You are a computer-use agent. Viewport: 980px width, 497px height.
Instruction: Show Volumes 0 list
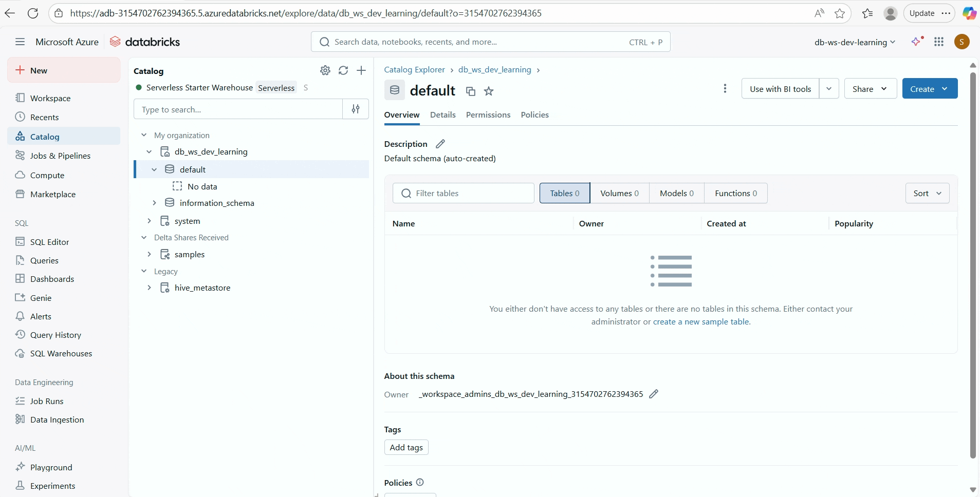[619, 193]
